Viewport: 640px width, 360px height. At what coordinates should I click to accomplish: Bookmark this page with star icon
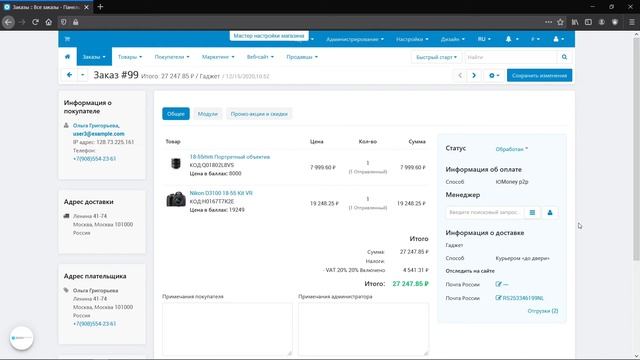pos(560,22)
